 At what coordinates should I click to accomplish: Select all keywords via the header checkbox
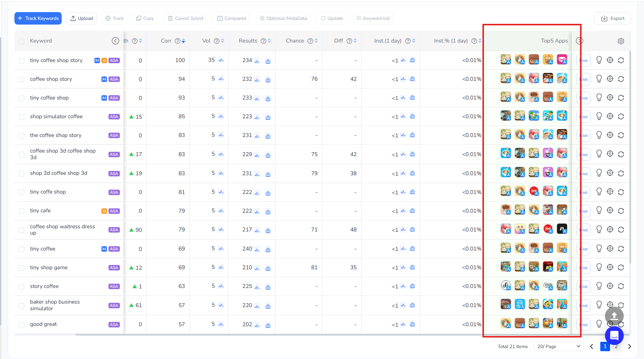(21, 41)
